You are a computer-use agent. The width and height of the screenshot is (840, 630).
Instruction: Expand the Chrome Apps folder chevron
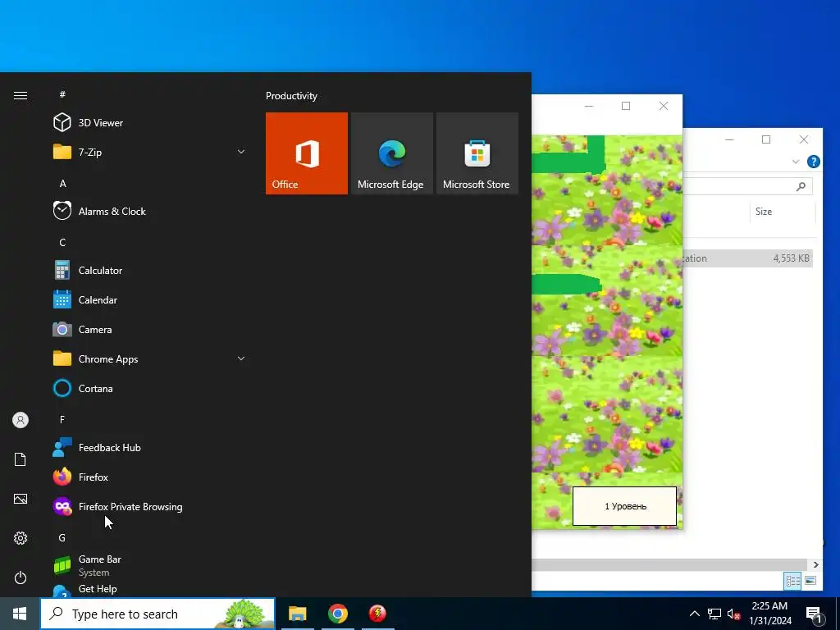point(241,359)
